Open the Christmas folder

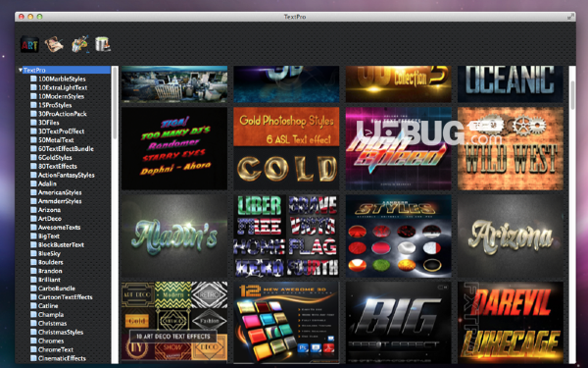[53, 323]
